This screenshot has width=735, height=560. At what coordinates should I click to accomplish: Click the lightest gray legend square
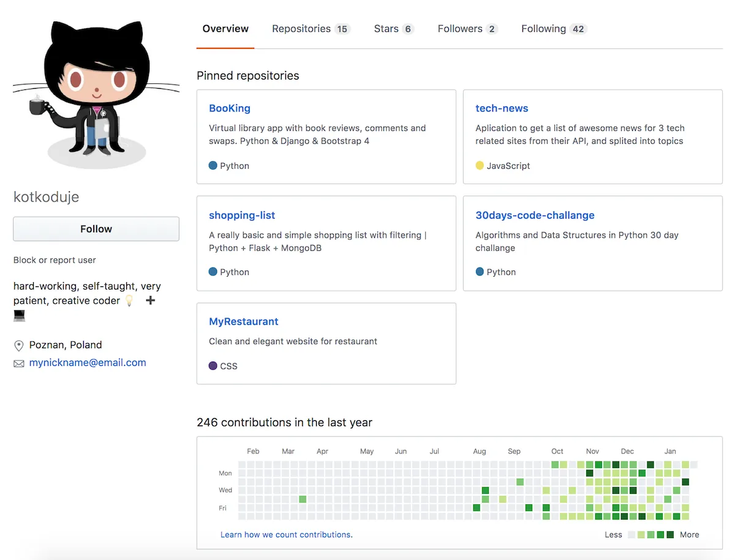coord(631,535)
